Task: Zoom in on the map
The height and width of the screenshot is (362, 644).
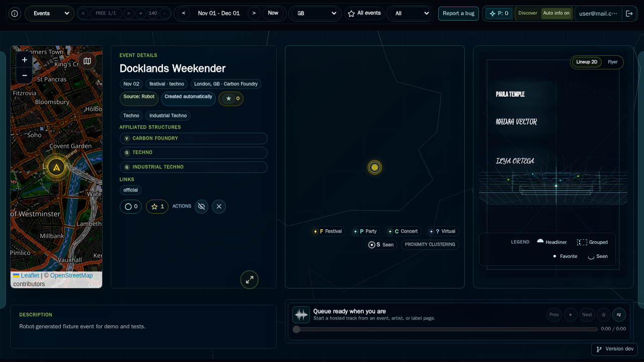Action: (25, 60)
